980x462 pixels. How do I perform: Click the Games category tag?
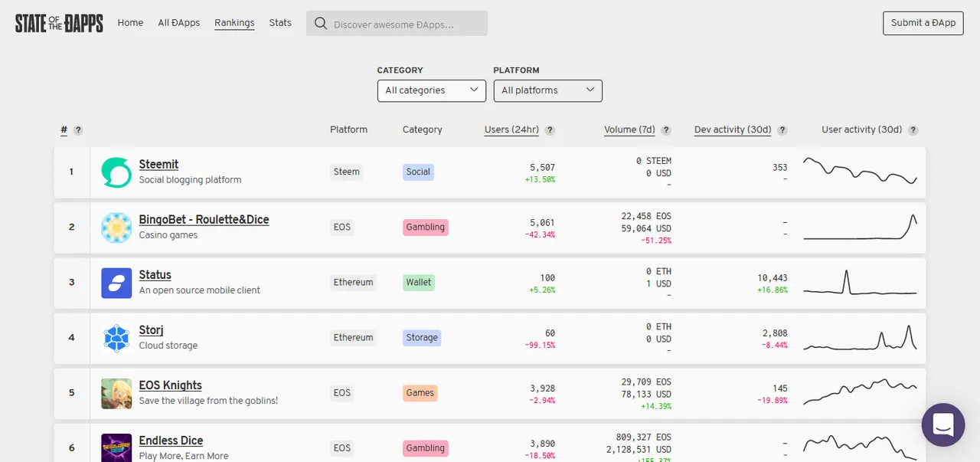tap(420, 392)
